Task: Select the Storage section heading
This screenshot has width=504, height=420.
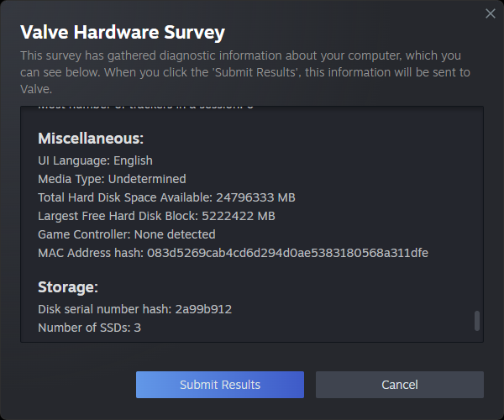Action: pos(68,287)
